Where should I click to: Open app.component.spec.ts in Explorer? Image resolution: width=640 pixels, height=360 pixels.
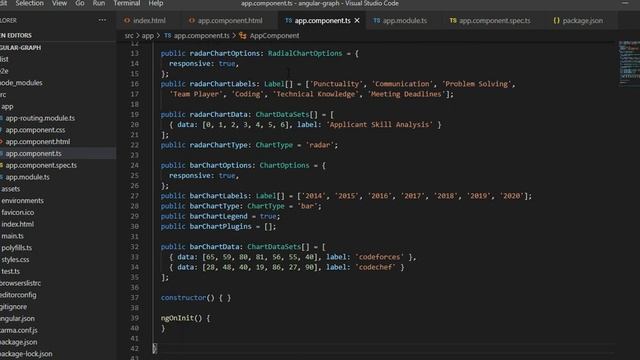[41, 166]
